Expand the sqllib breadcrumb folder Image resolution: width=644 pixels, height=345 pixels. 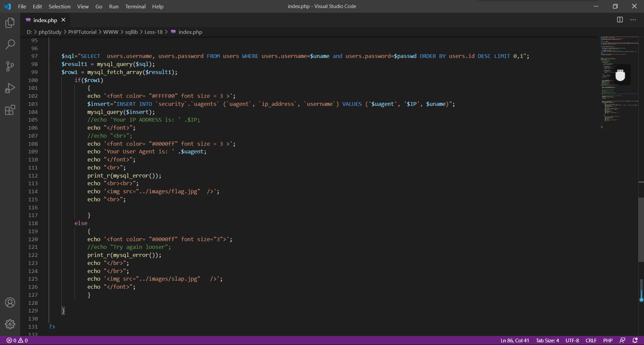[x=131, y=32]
